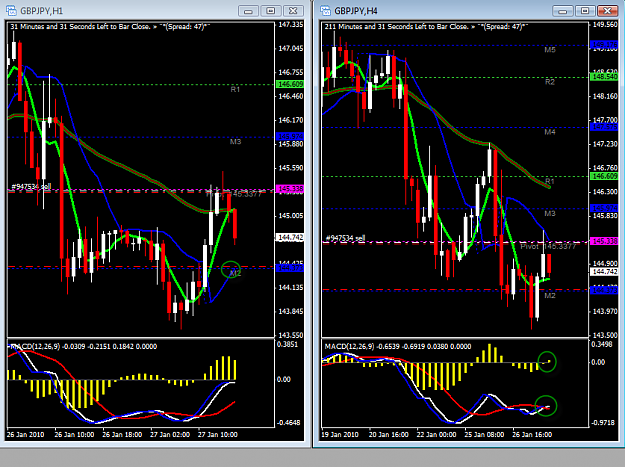Image resolution: width=625 pixels, height=467 pixels.
Task: Minimize the GBPJPY,H4 chart window
Action: click(x=562, y=11)
